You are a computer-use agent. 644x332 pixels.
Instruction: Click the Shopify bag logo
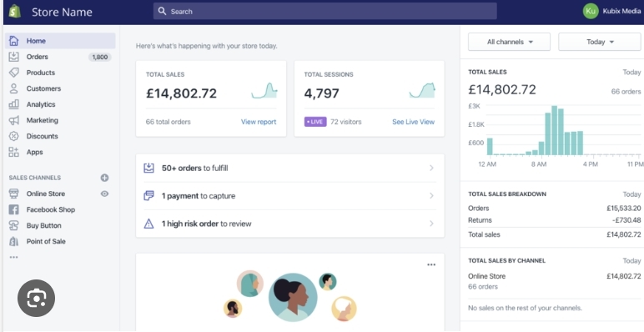pyautogui.click(x=15, y=11)
